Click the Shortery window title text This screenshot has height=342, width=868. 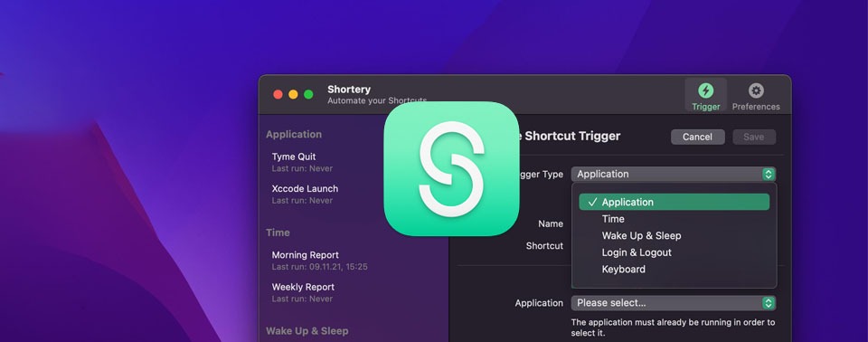point(349,90)
